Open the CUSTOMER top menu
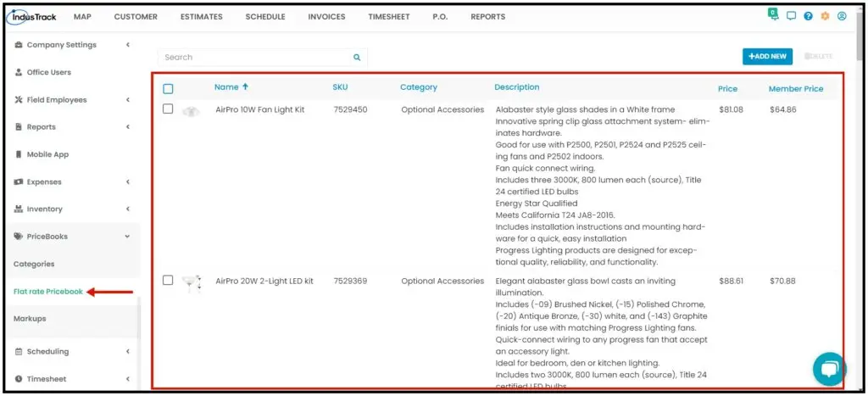 [x=136, y=17]
